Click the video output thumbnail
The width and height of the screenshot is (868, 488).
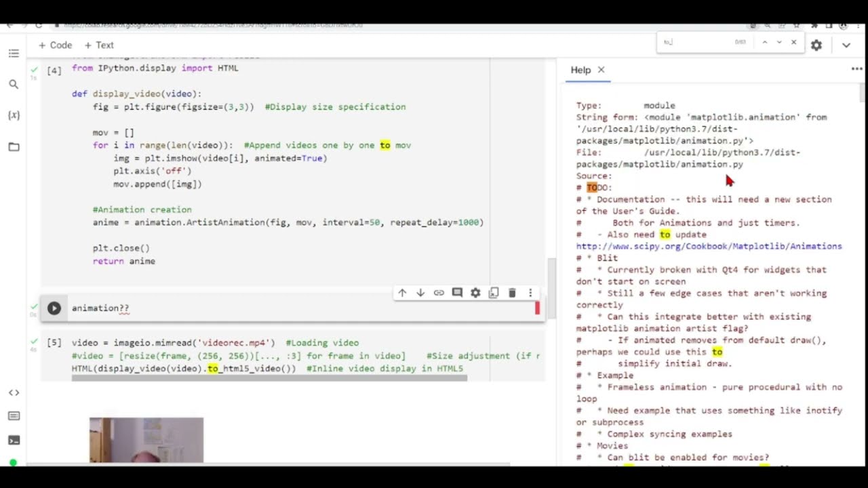(x=146, y=440)
